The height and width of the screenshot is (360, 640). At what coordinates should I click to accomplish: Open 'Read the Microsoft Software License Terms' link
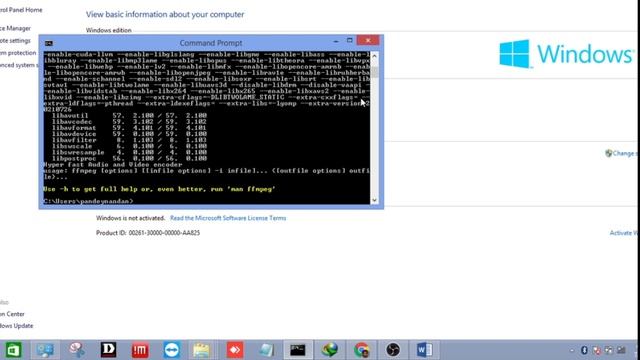tap(228, 218)
